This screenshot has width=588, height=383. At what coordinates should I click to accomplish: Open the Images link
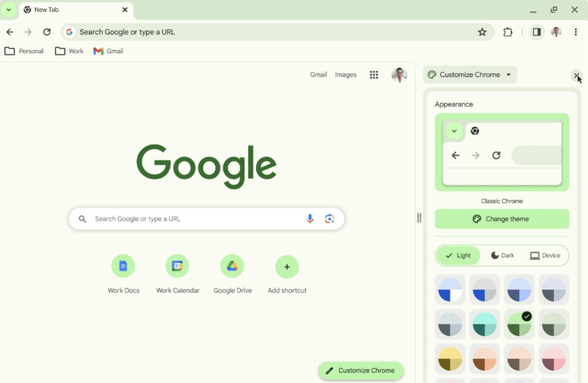pyautogui.click(x=346, y=75)
